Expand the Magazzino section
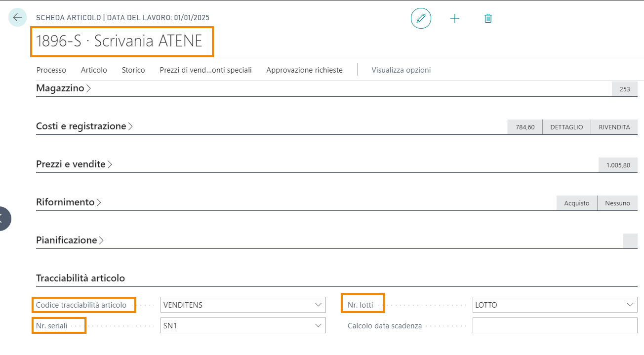 [64, 88]
